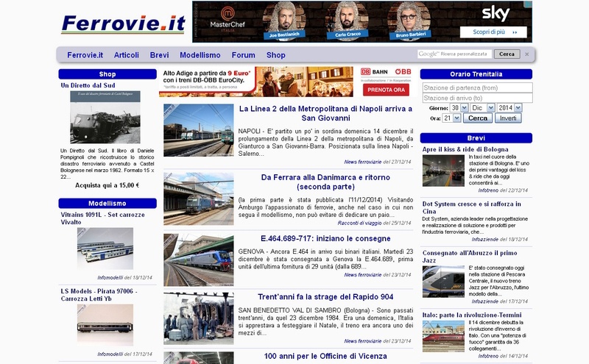Open the Modellismo menu item
589x364 pixels.
pos(200,55)
